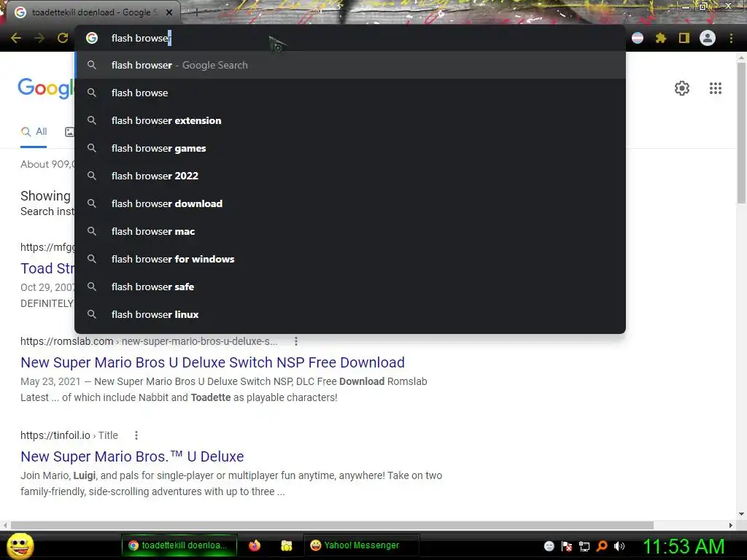Viewport: 747px width, 560px height.
Task: Launch Firefox from the taskbar
Action: 255,545
